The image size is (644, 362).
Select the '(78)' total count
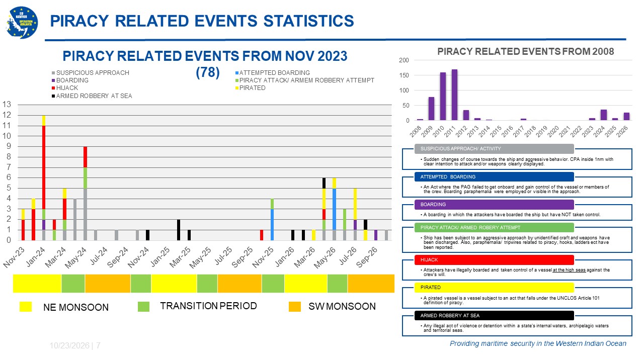pos(208,72)
